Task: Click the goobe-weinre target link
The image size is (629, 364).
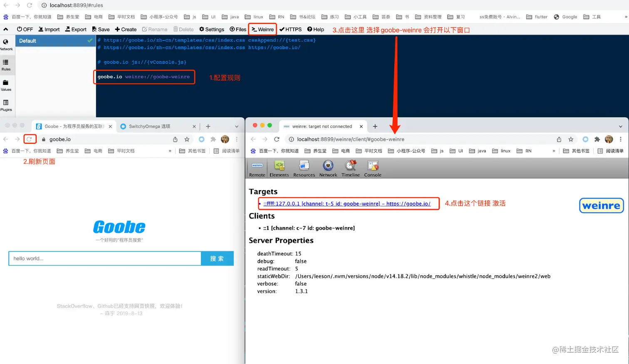Action: point(347,203)
